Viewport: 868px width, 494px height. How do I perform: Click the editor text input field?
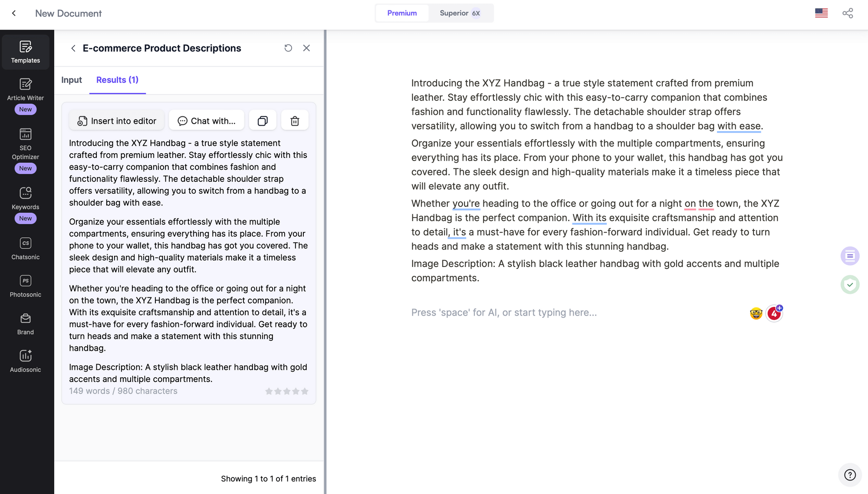pyautogui.click(x=504, y=312)
